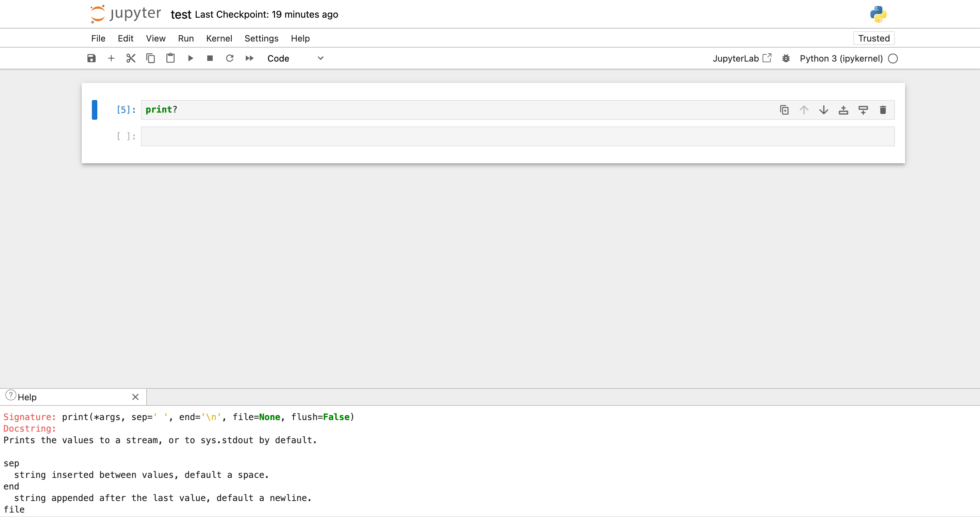
Task: Restart the kernel with the refresh icon
Action: pyautogui.click(x=229, y=58)
